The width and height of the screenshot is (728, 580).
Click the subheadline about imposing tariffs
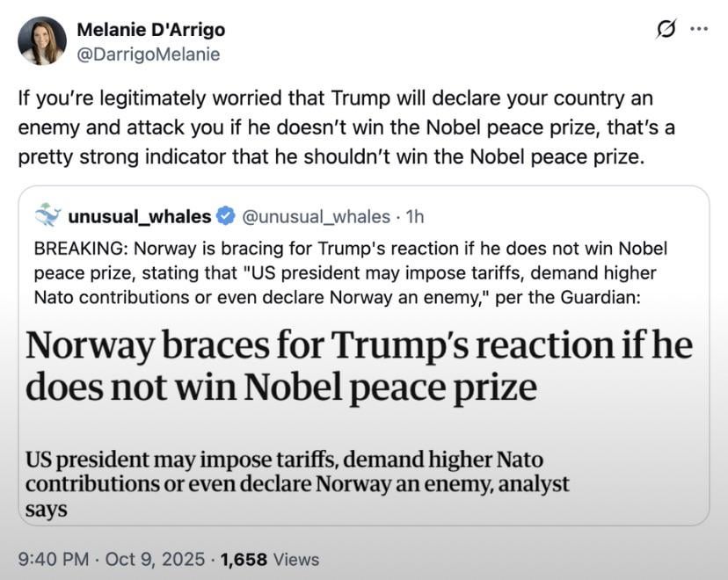297,483
